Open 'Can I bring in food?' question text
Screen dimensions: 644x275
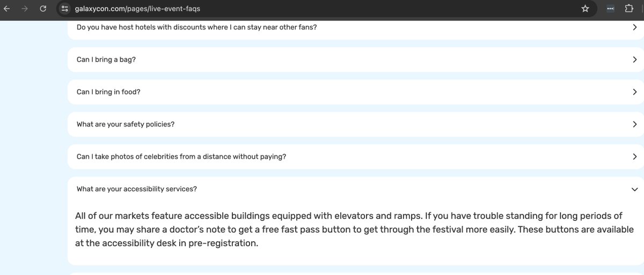pos(108,92)
